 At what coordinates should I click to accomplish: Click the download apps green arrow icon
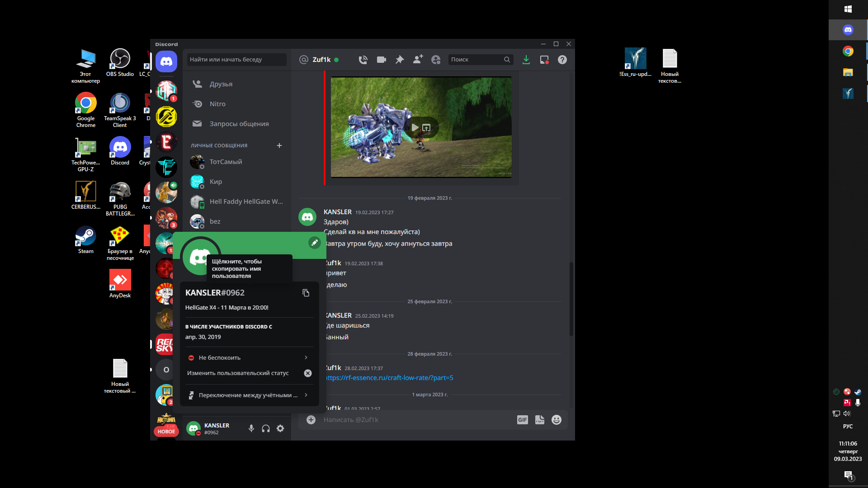526,60
